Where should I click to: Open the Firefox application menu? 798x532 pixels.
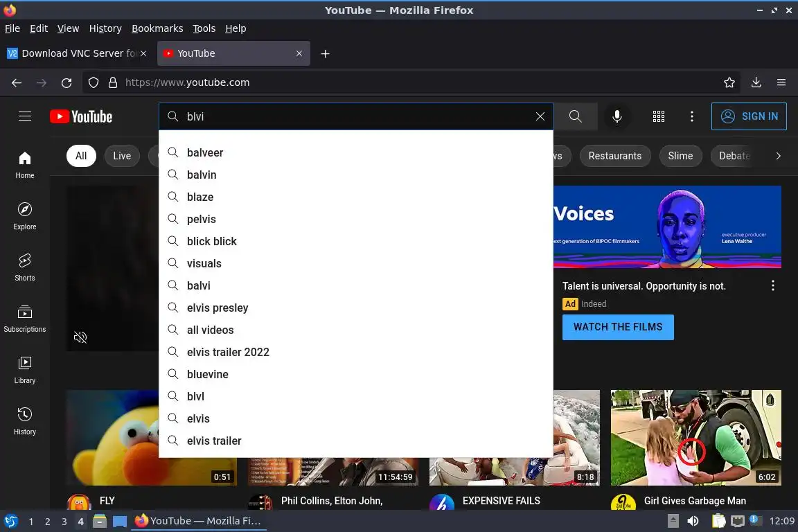(781, 82)
